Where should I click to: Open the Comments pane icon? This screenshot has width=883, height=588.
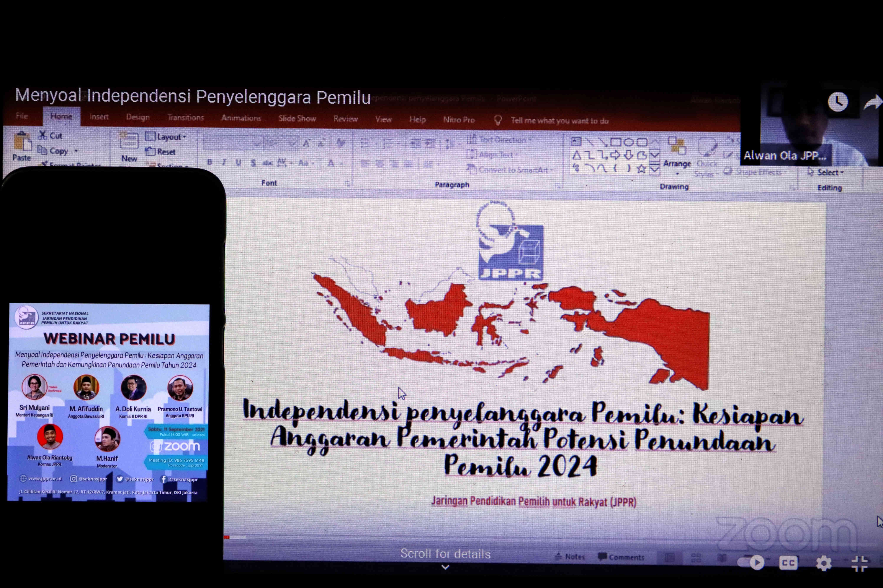pyautogui.click(x=603, y=557)
